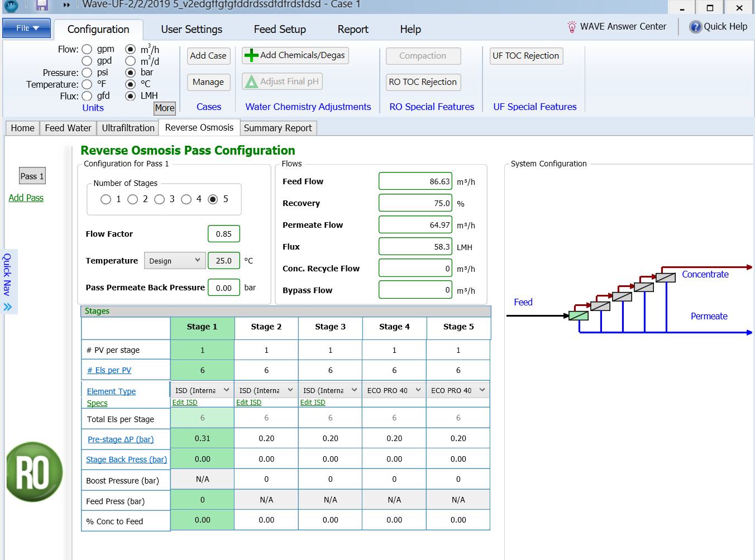Open Stage 1 element type dropdown

(202, 390)
